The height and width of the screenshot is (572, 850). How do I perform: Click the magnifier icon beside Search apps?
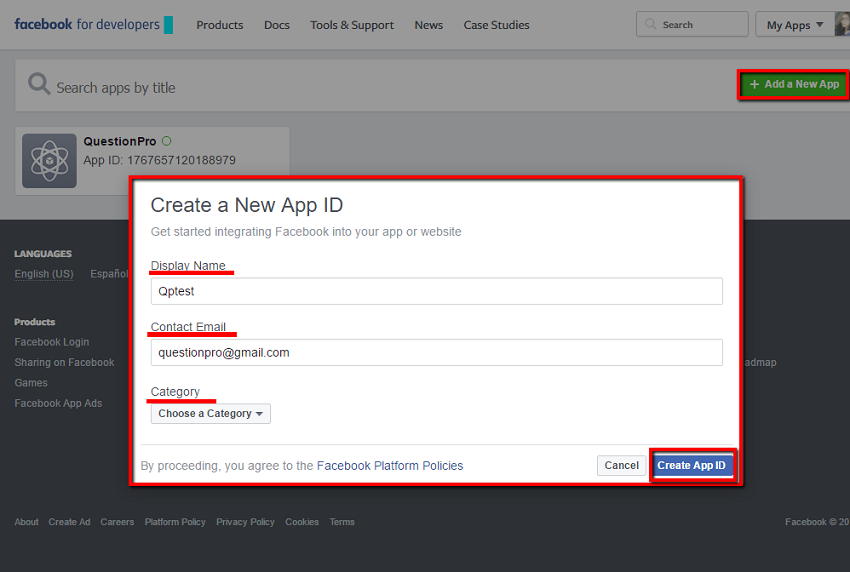tap(39, 85)
